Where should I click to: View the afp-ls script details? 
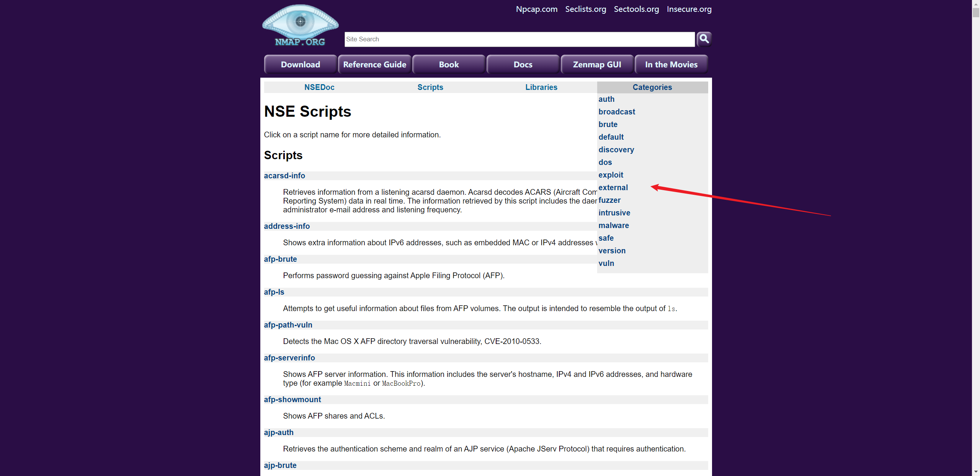(274, 292)
